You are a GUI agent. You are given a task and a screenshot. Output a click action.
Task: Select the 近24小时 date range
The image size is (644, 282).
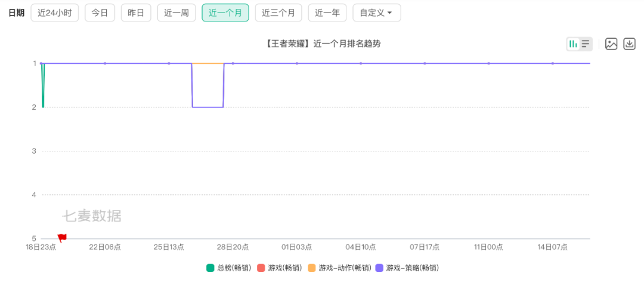pyautogui.click(x=54, y=13)
